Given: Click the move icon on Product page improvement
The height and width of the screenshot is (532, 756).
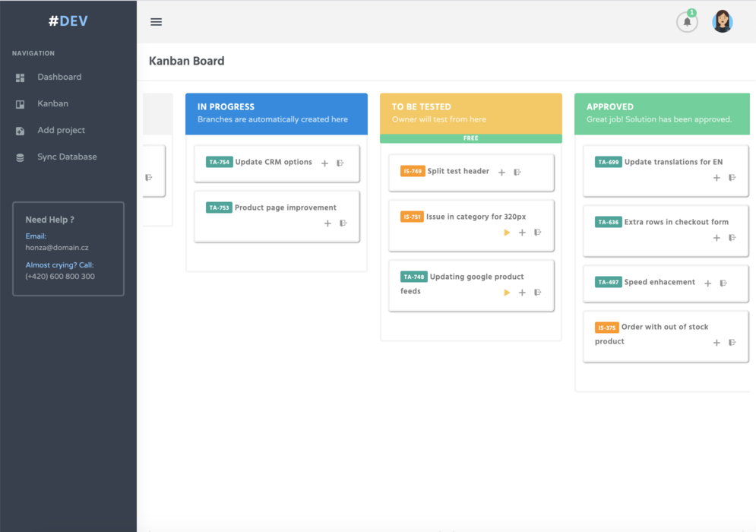Looking at the screenshot, I should point(343,223).
